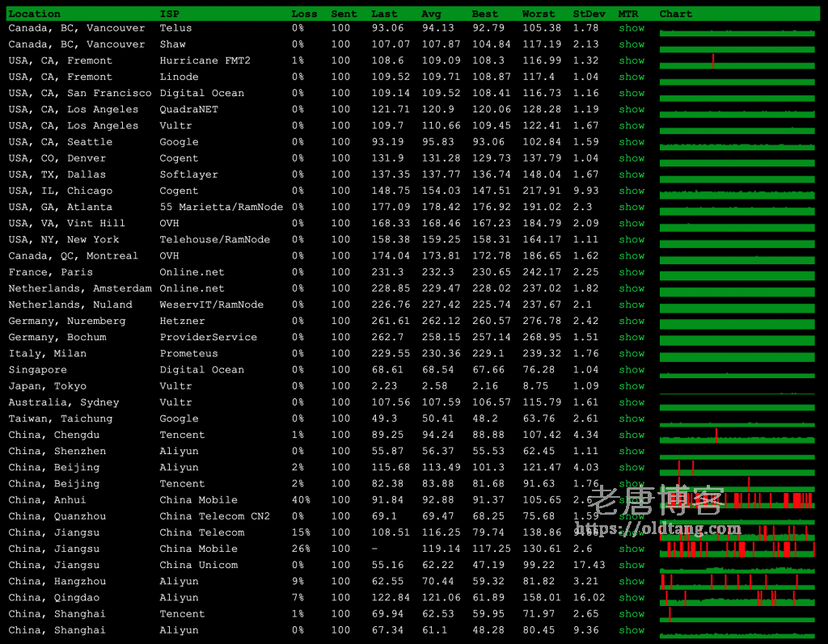Screen dimensions: 828x644
Task: Select 'China, Quanzhou' location text
Action: coord(57,516)
